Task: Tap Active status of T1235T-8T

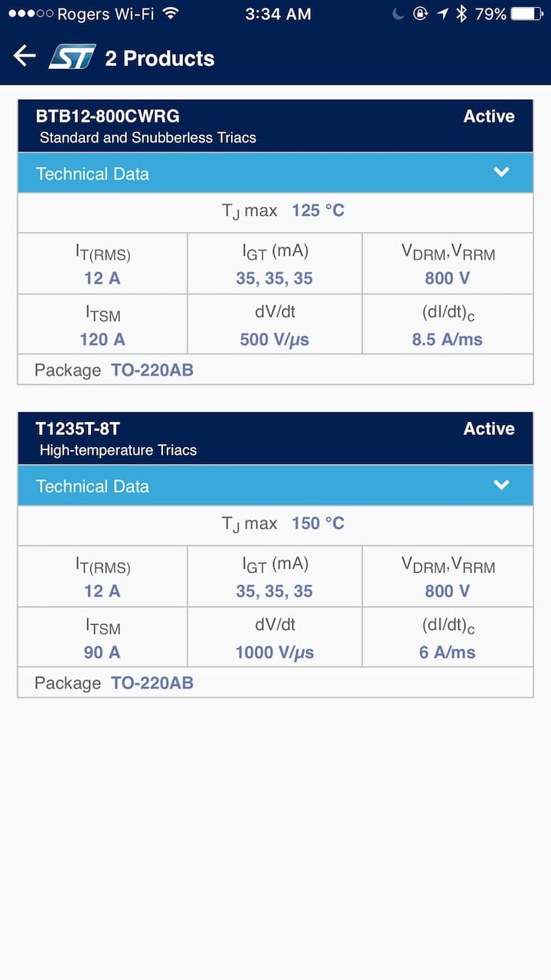Action: tap(489, 429)
